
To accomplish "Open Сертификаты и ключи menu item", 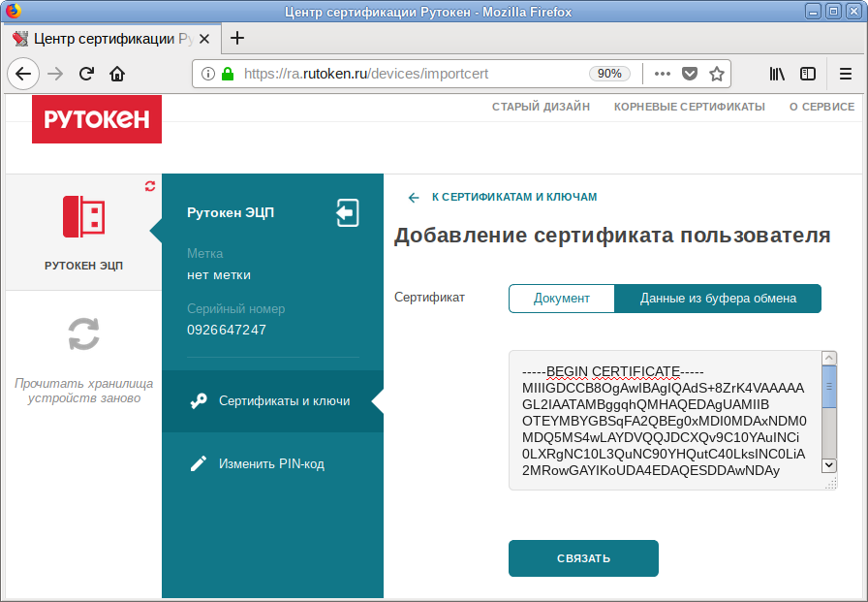I will (272, 401).
